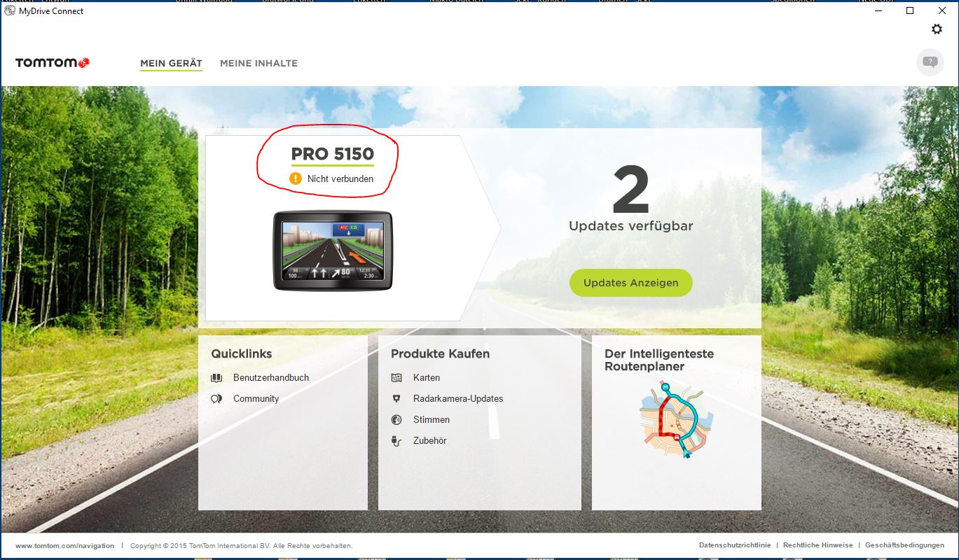Open the Benutzerhandbuch quicklink
The image size is (959, 560).
270,378
